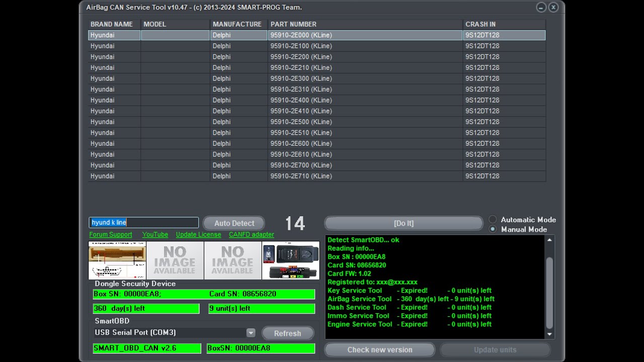The height and width of the screenshot is (362, 644).
Task: Click the [Do It] button
Action: (x=404, y=223)
